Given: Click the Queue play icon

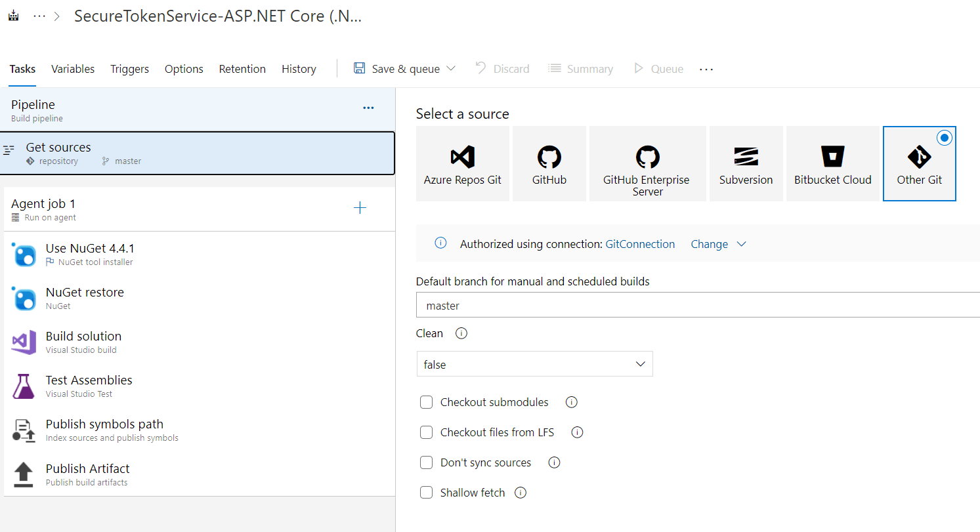Looking at the screenshot, I should pos(638,68).
